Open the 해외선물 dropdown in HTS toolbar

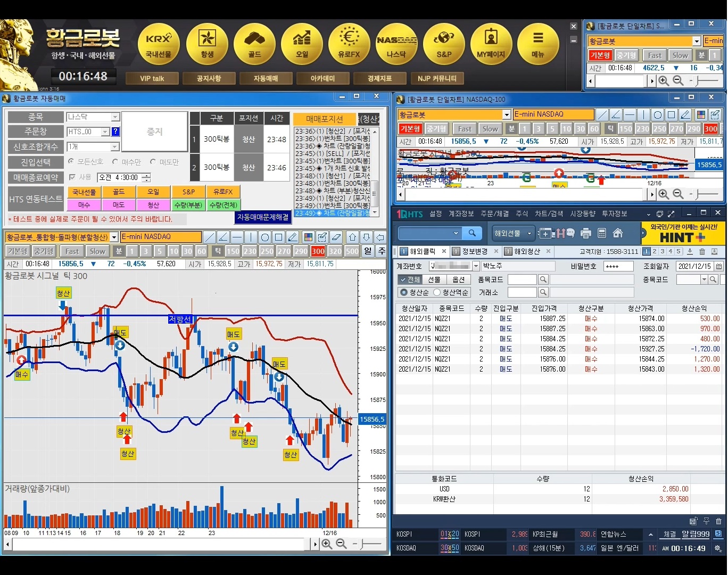(513, 233)
